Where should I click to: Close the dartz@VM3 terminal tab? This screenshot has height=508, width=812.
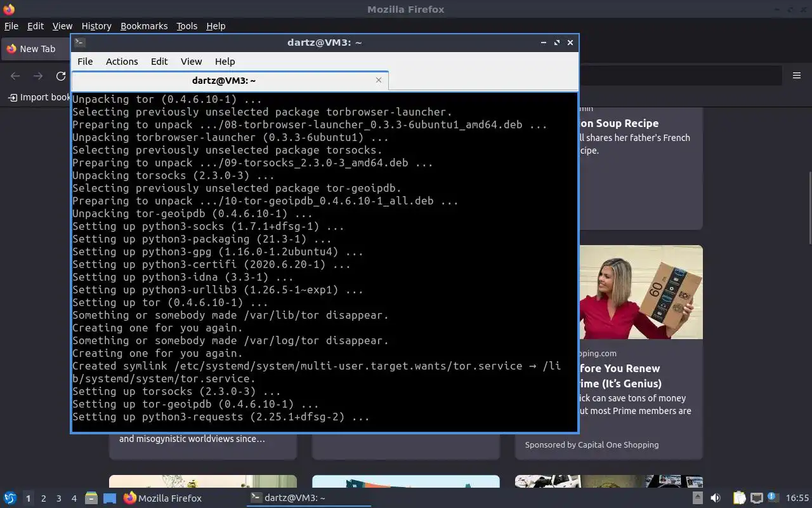(x=379, y=80)
